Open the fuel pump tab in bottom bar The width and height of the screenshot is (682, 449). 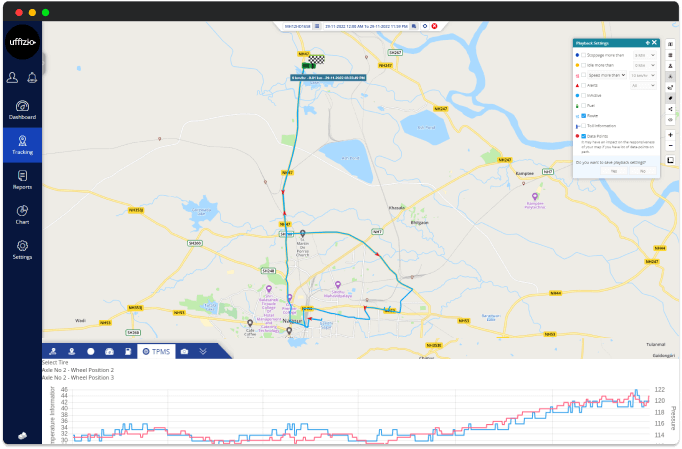point(128,352)
